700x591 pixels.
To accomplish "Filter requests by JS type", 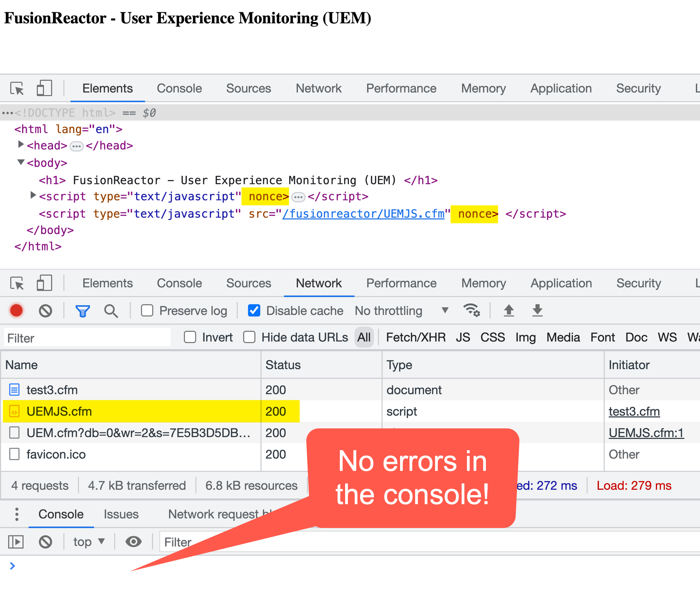I will [463, 337].
